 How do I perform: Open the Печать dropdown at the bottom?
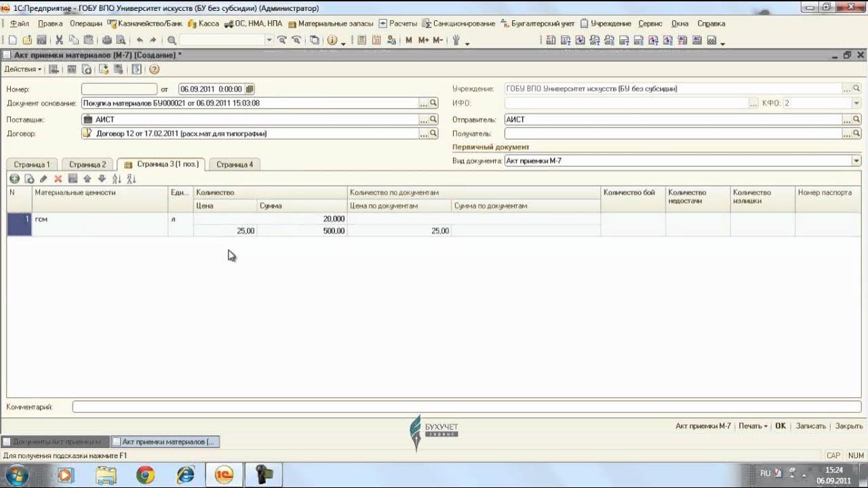click(753, 426)
